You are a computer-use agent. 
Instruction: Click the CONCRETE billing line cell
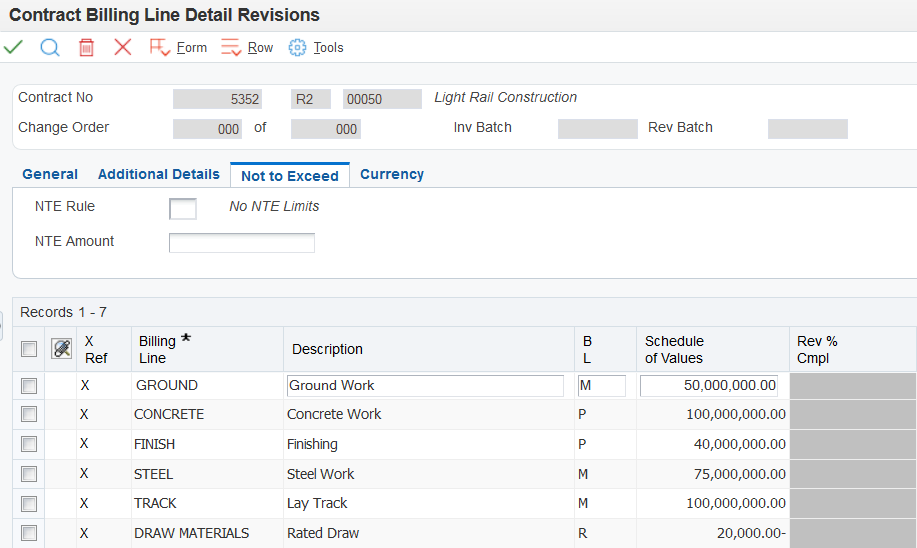tap(207, 415)
